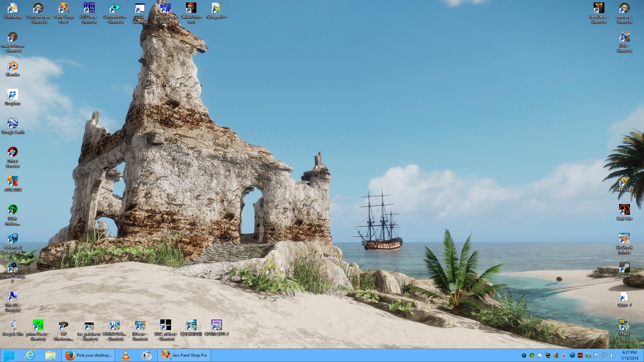Screen dimensions: 644x362
Task: Open the SB Sound Blaster tray icon
Action: click(580, 355)
